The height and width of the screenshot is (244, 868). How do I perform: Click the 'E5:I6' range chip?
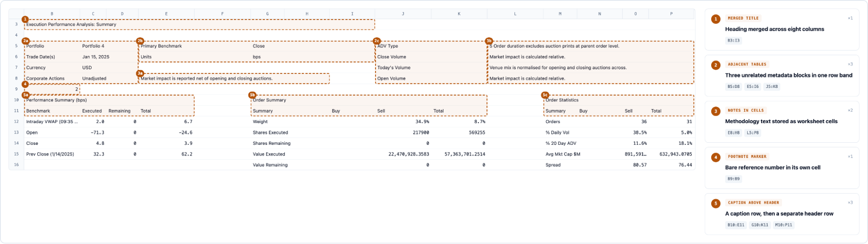coord(752,87)
